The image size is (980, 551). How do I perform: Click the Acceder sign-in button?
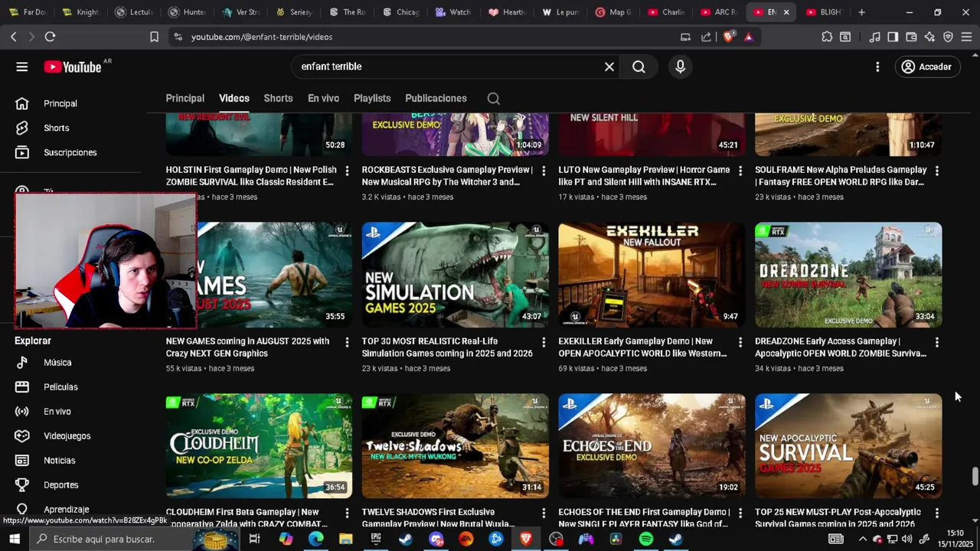927,67
